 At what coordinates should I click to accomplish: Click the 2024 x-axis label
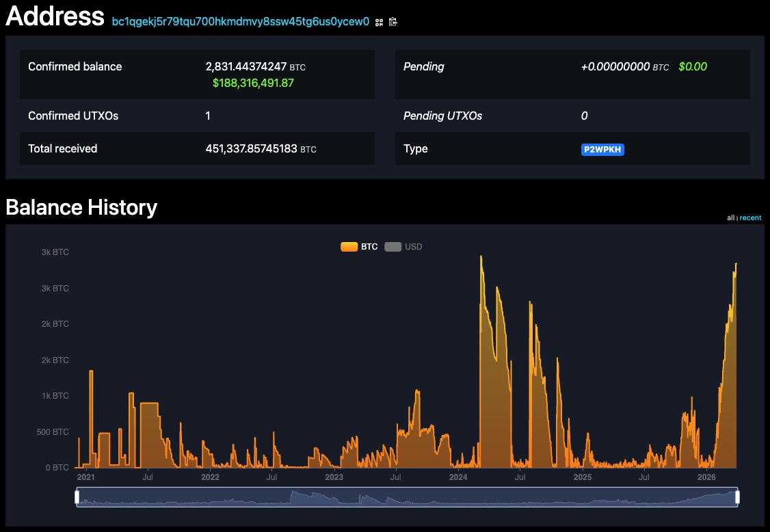(458, 477)
